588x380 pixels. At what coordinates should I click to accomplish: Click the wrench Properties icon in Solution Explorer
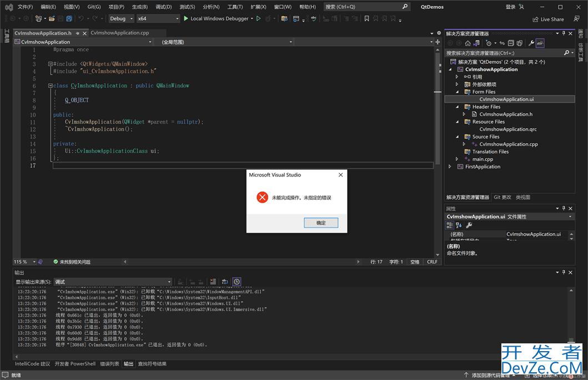(x=531, y=43)
